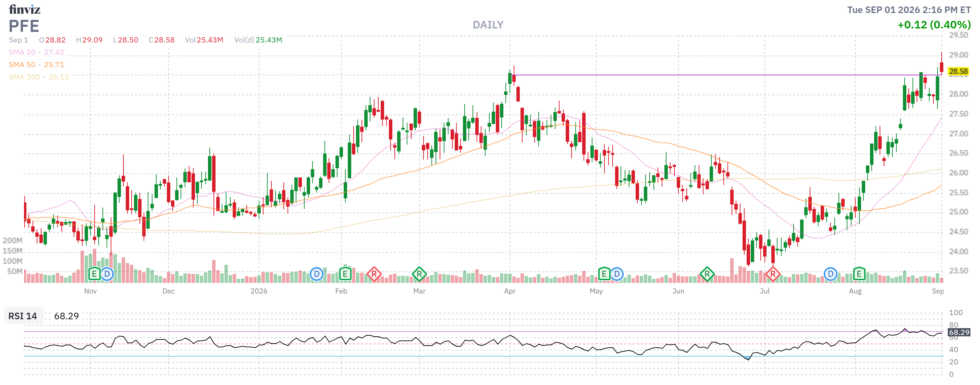Click the RSI reading 68.29 beside RSI 14

point(66,316)
